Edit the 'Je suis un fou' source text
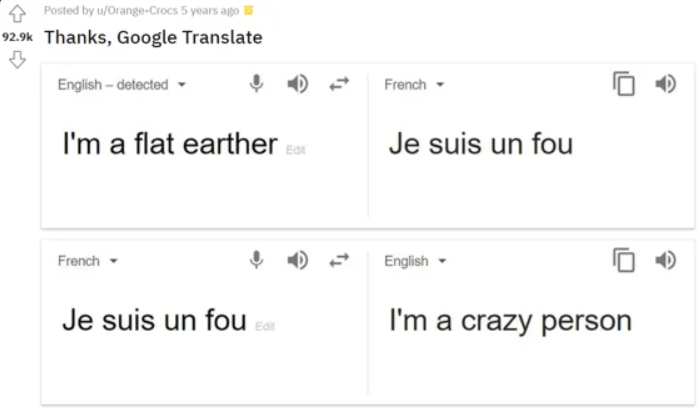Image resolution: width=698 pixels, height=410 pixels. coord(265,326)
